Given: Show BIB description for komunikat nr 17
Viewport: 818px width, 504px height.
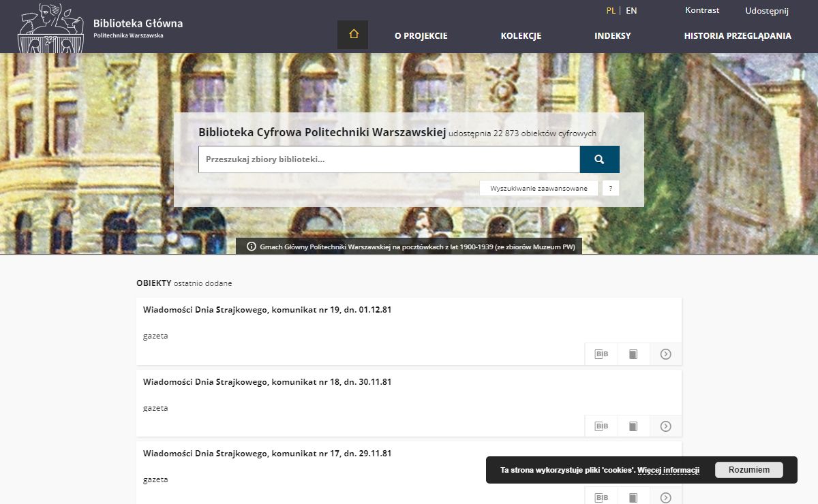Looking at the screenshot, I should click(601, 497).
